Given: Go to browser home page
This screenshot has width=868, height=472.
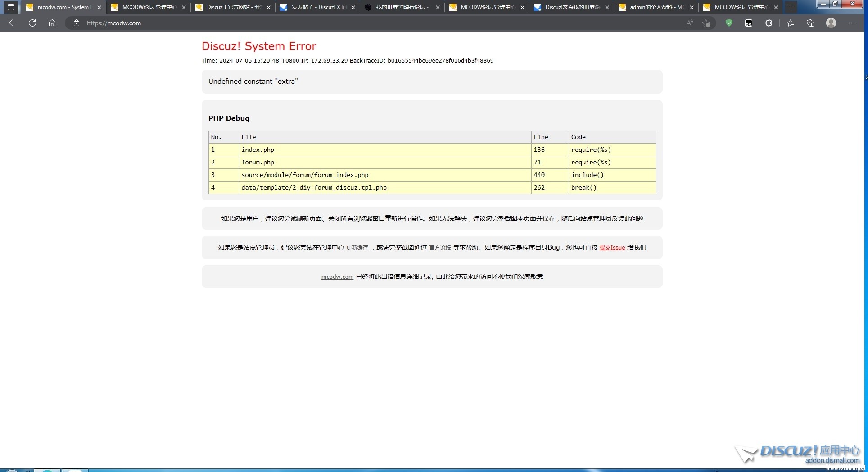Looking at the screenshot, I should [x=52, y=23].
